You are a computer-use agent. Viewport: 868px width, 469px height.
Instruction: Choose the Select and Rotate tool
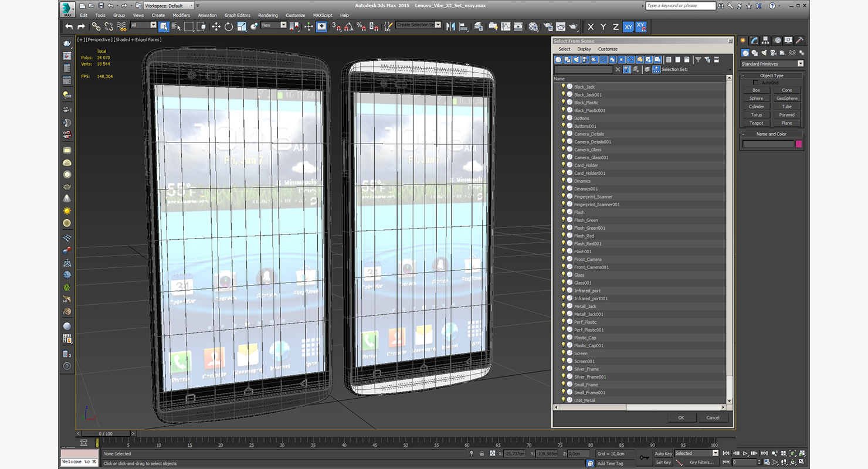point(228,26)
